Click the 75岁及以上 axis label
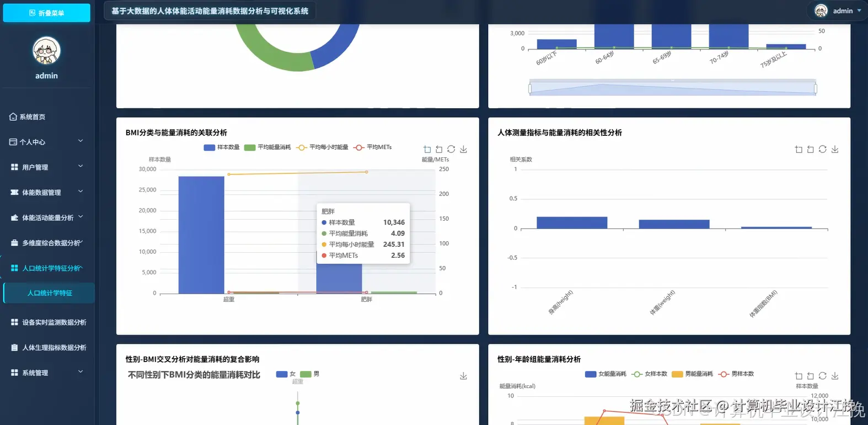 point(773,60)
